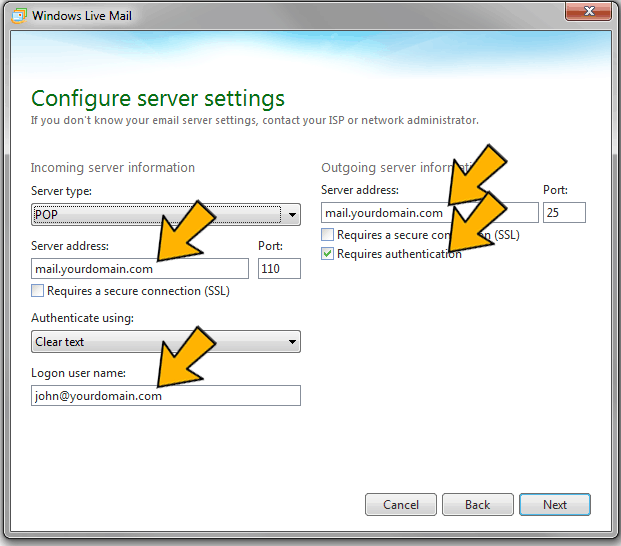Click the outgoing Port field showing 25
This screenshot has width=621, height=546.
[x=564, y=213]
